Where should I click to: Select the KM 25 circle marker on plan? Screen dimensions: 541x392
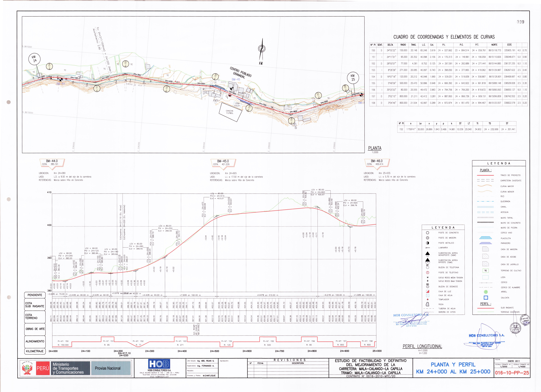click(x=353, y=78)
